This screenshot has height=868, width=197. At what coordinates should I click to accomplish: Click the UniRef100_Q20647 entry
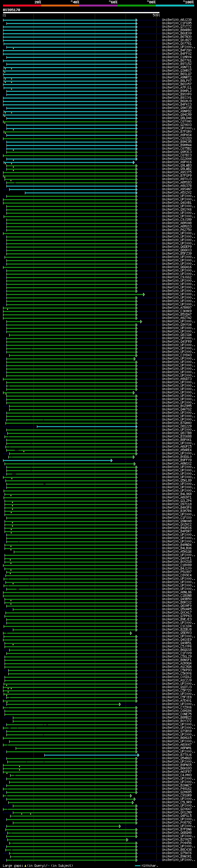177,809
